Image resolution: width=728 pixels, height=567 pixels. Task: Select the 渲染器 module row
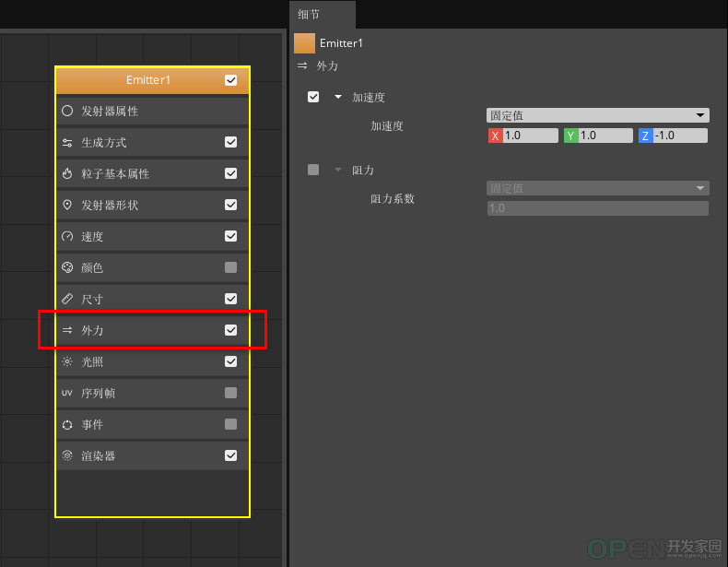tap(152, 455)
